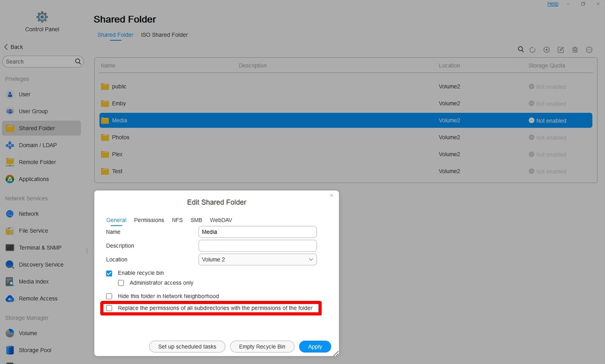
Task: Open the File Service icon
Action: click(10, 231)
